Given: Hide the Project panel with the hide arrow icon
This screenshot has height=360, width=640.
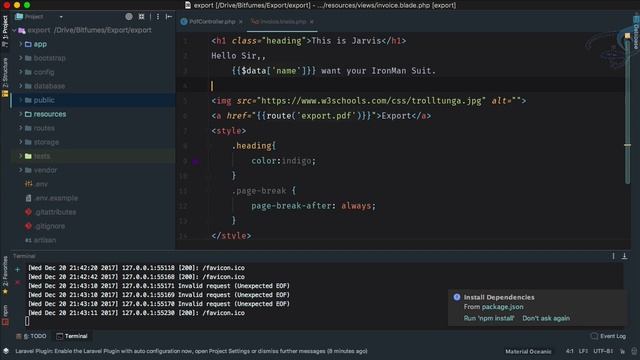Looking at the screenshot, I should (169, 17).
